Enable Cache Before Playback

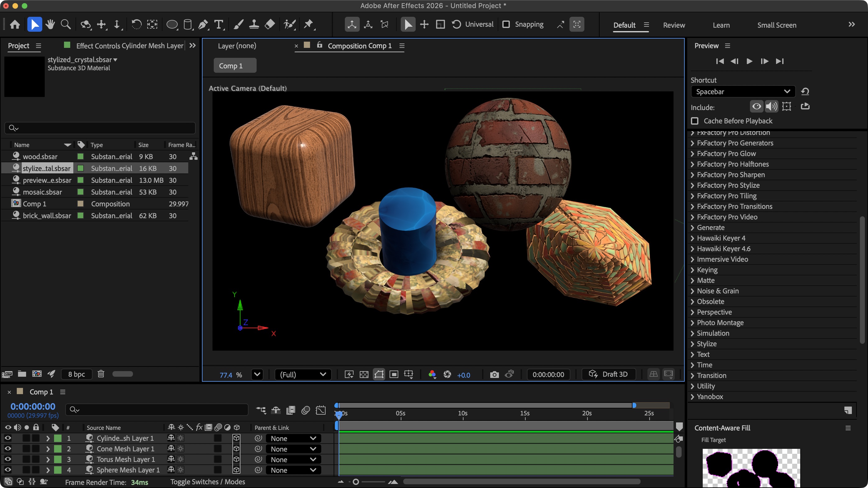click(x=695, y=121)
